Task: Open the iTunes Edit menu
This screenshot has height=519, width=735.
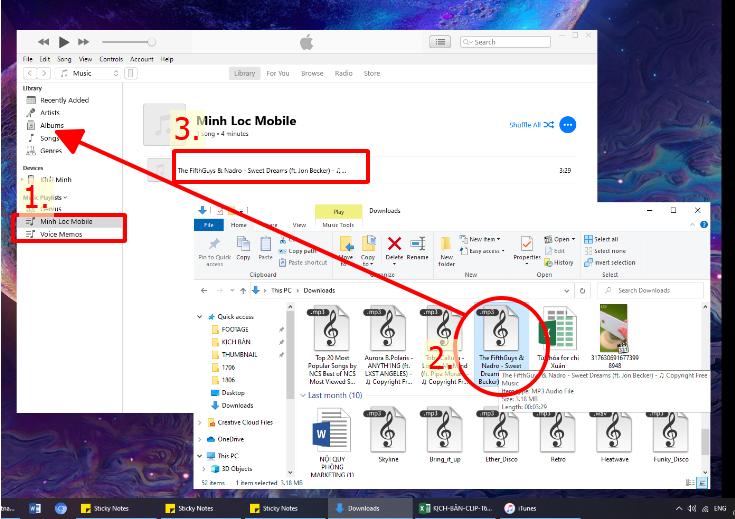Action: [45, 59]
